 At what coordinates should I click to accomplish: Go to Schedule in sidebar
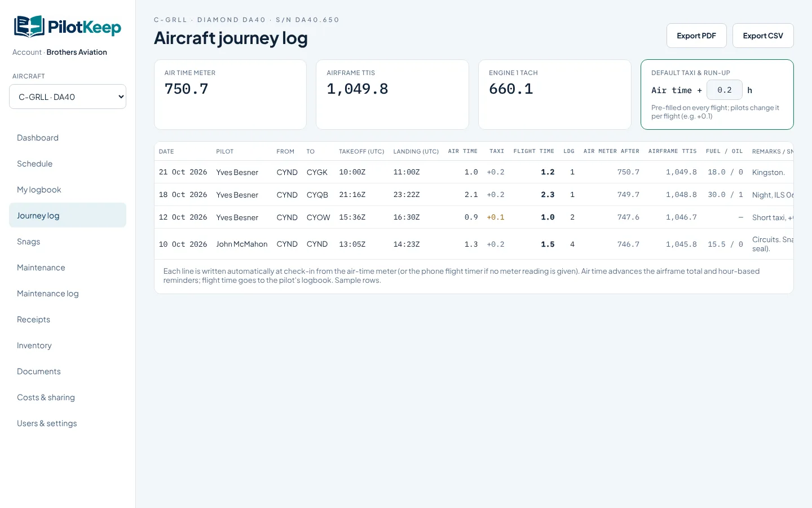click(68, 164)
